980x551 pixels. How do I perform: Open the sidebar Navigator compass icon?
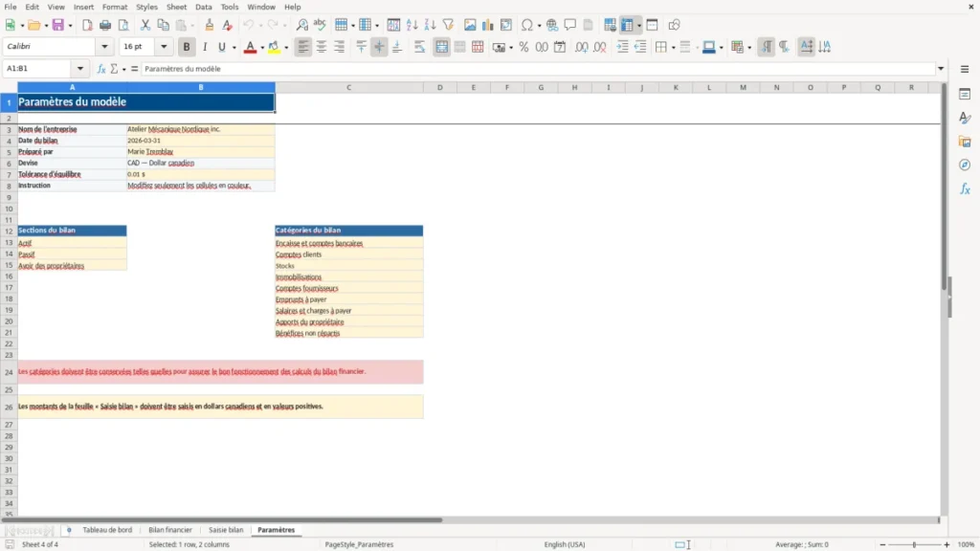pyautogui.click(x=965, y=165)
